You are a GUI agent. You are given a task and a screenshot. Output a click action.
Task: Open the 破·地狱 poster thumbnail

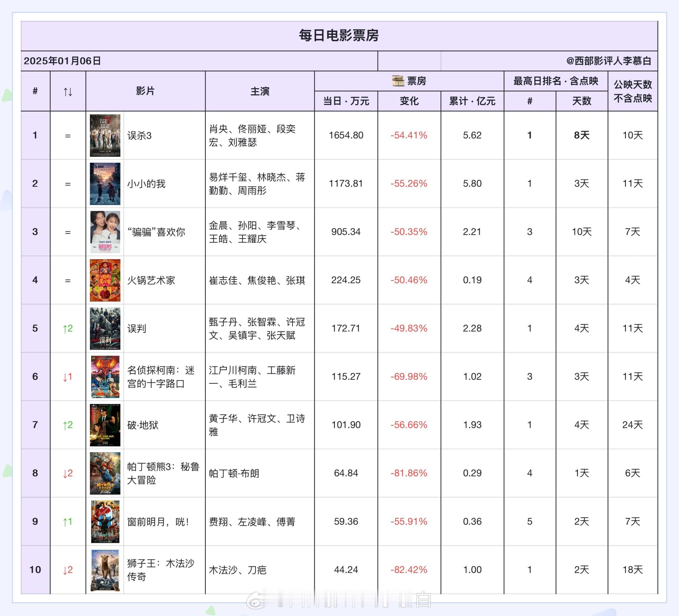click(x=105, y=425)
